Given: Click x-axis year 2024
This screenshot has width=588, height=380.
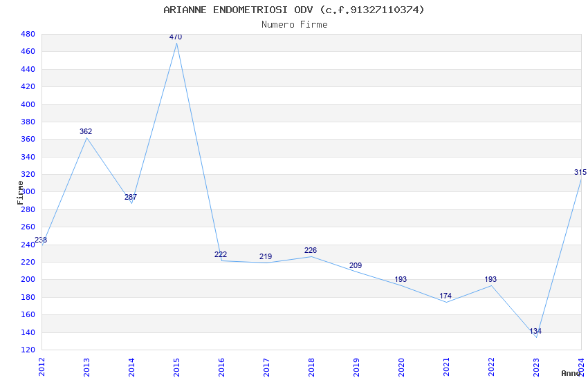Looking at the screenshot, I should point(582,367).
